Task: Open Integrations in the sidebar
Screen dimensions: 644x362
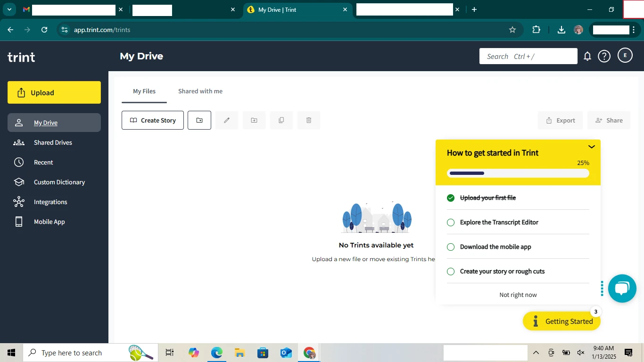Action: tap(54, 202)
